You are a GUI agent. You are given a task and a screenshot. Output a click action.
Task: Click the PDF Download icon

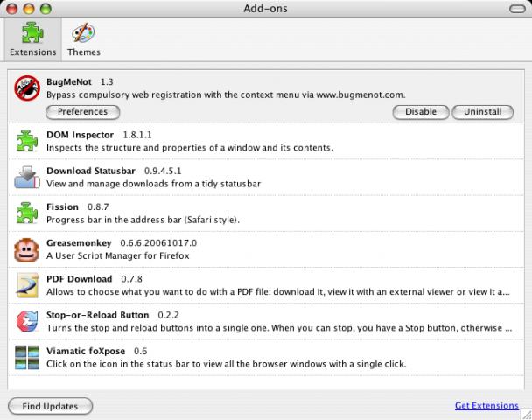(x=27, y=285)
